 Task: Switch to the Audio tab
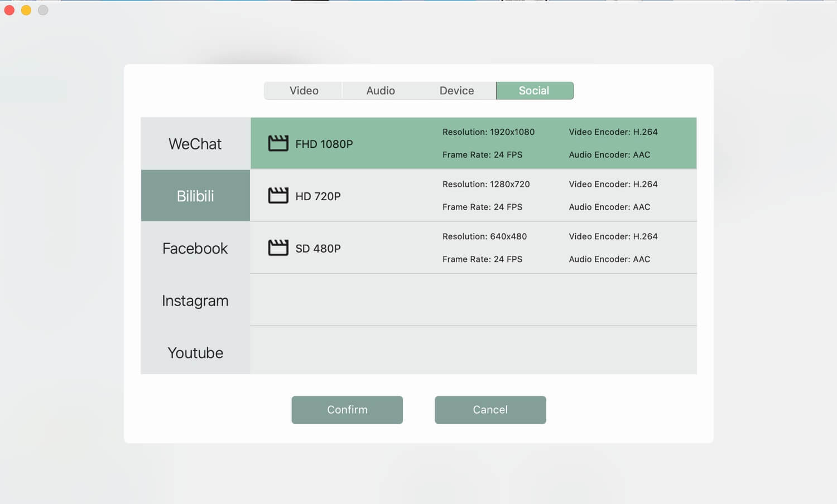(x=381, y=91)
